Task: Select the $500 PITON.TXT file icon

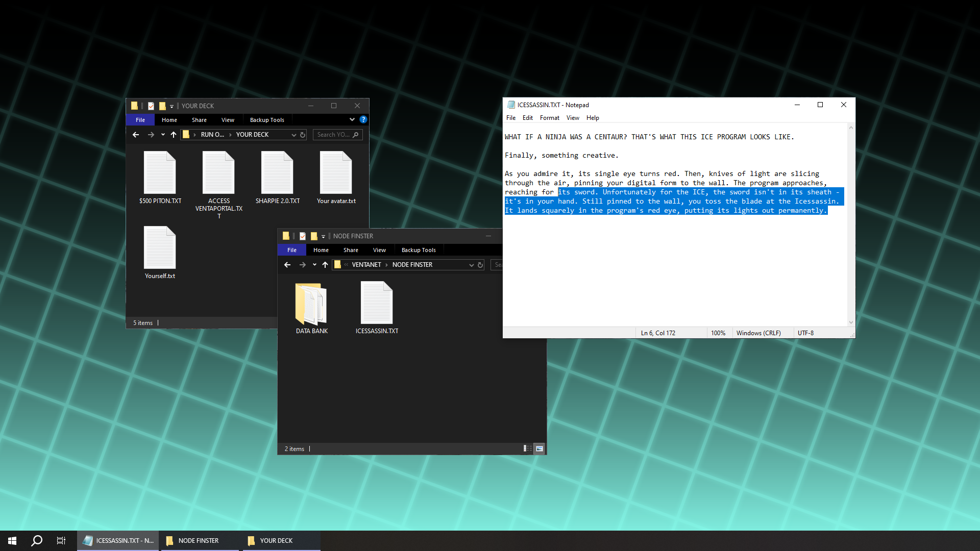Action: tap(160, 173)
